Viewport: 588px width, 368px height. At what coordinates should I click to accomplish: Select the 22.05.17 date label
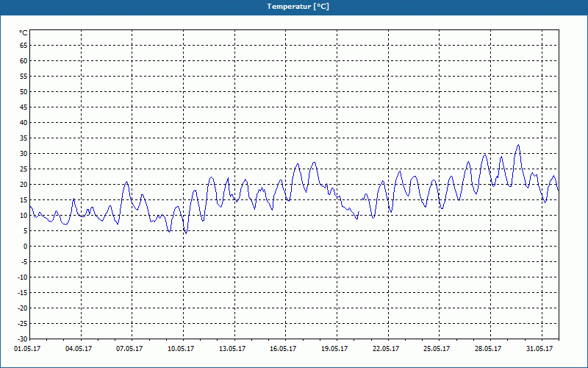pyautogui.click(x=386, y=349)
